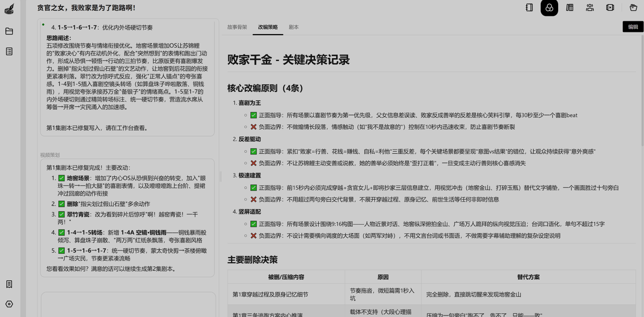Open the bookshelf library icon
The width and height of the screenshot is (644, 317).
click(x=569, y=8)
